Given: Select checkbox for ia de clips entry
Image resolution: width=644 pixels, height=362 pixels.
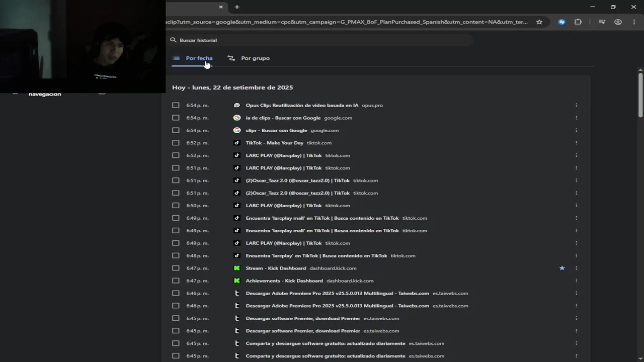Looking at the screenshot, I should tap(176, 118).
